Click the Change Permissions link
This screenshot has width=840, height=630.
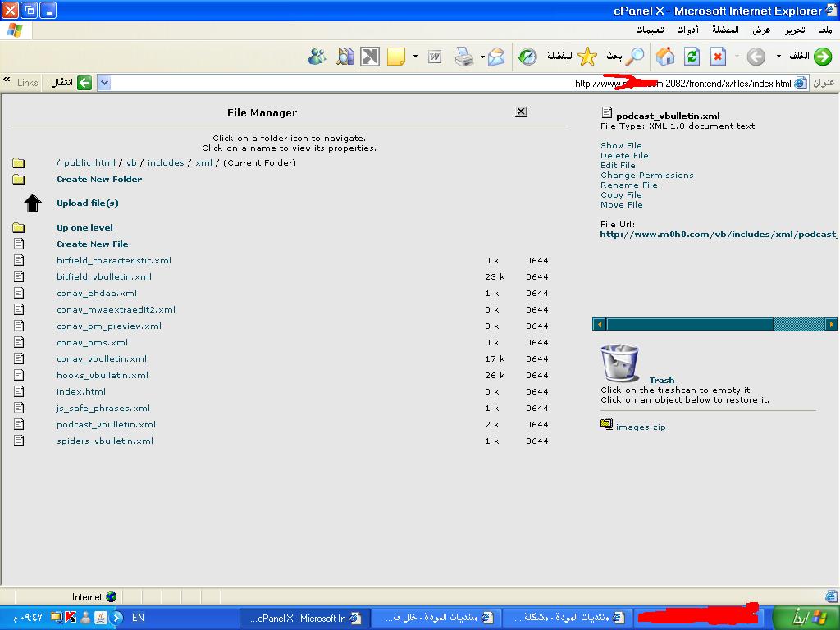646,175
